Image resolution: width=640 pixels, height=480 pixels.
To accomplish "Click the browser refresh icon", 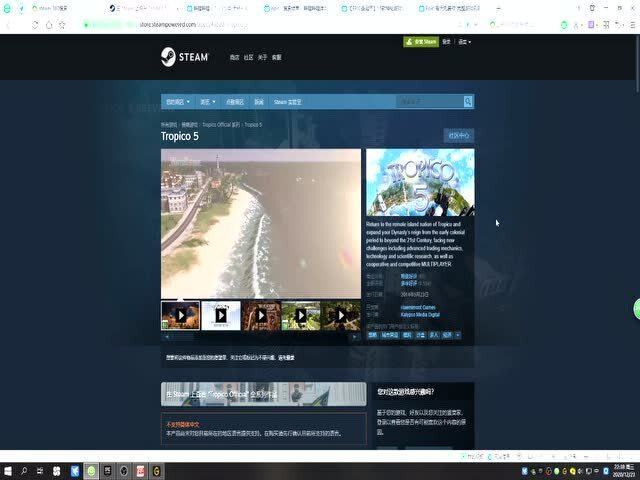I will point(35,25).
